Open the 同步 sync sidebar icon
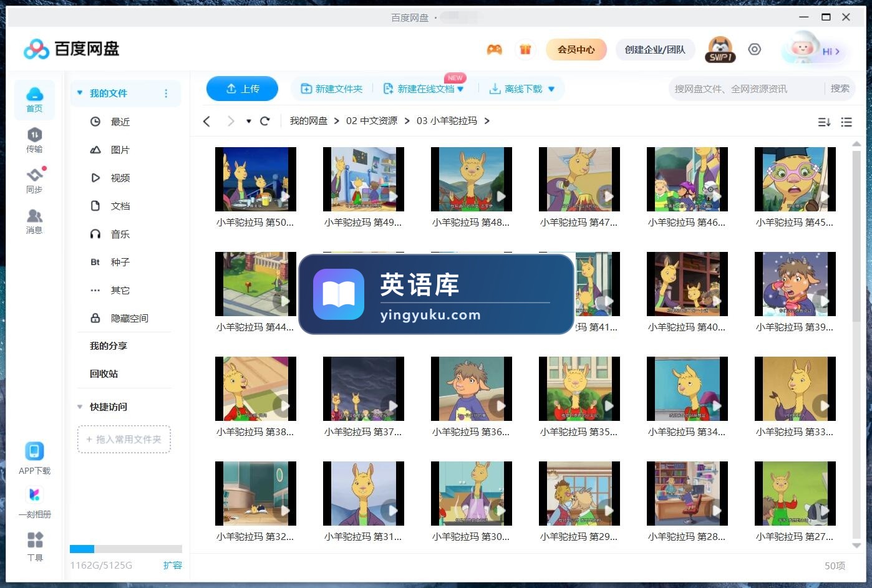 [34, 180]
